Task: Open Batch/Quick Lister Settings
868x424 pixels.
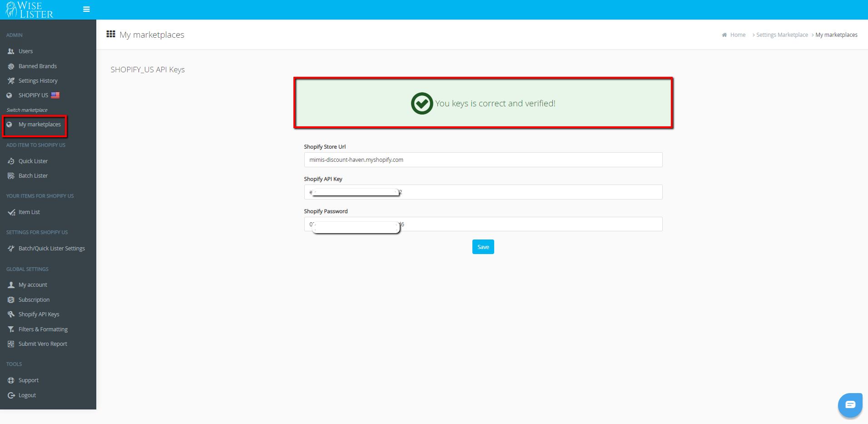Action: [x=52, y=249]
